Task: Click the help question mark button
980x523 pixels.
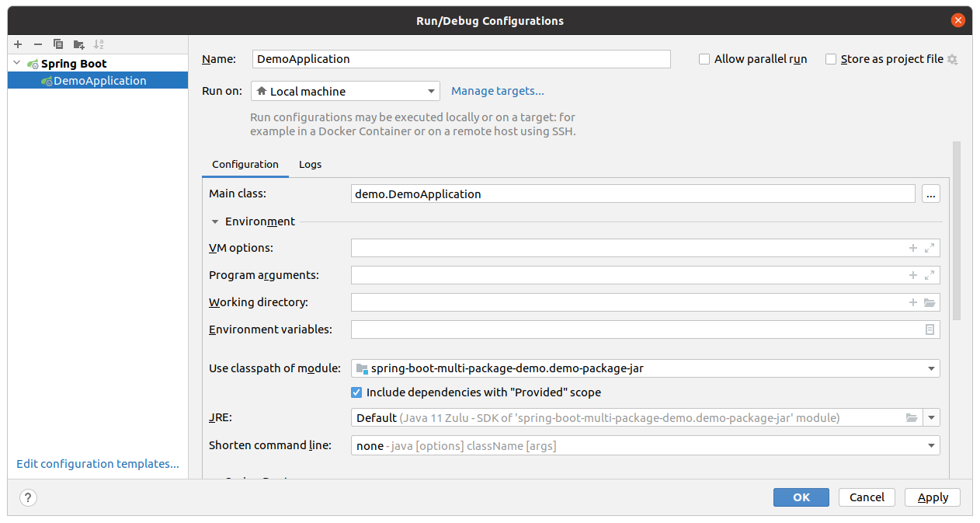Action: pyautogui.click(x=28, y=497)
